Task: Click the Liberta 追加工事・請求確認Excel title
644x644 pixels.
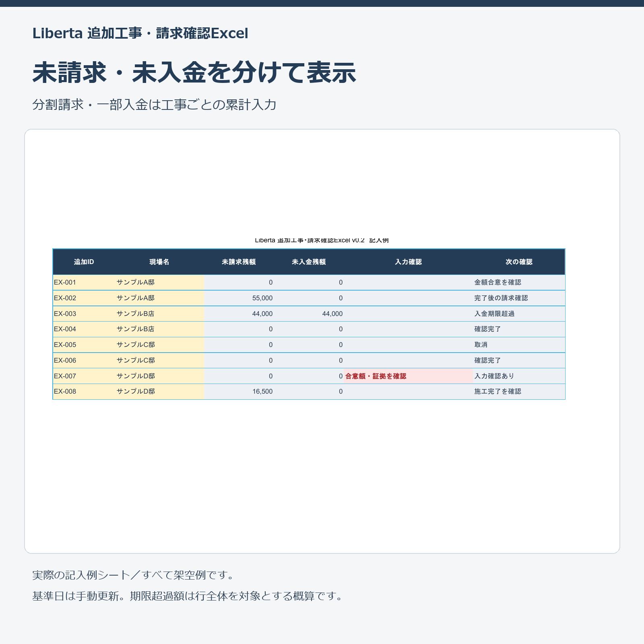Action: point(140,33)
